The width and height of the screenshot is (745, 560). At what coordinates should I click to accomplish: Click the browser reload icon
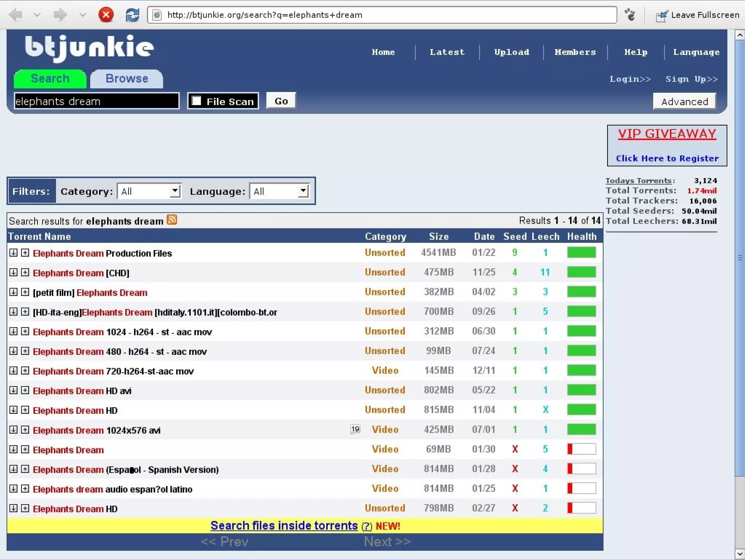click(x=132, y=15)
